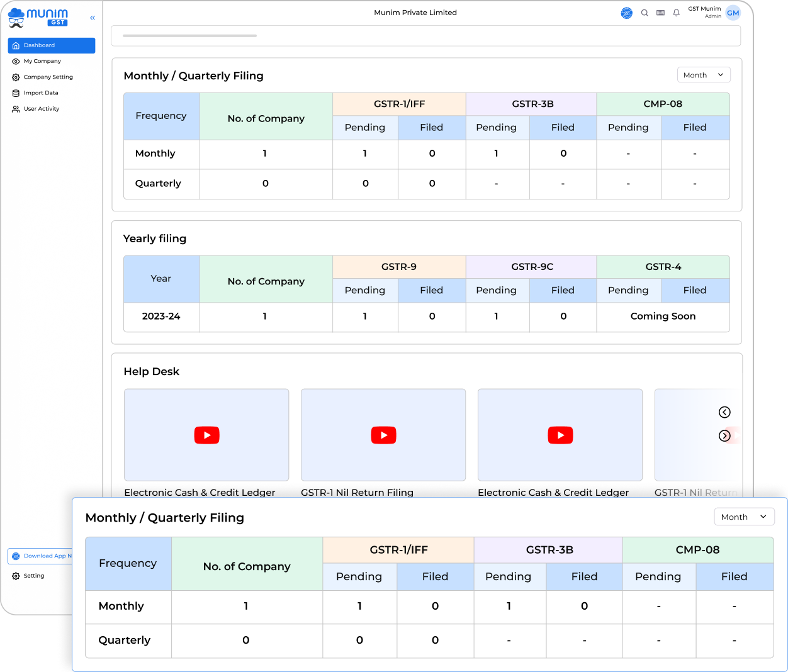Screen dimensions: 788x672
Task: Open notifications bell icon
Action: tap(676, 13)
